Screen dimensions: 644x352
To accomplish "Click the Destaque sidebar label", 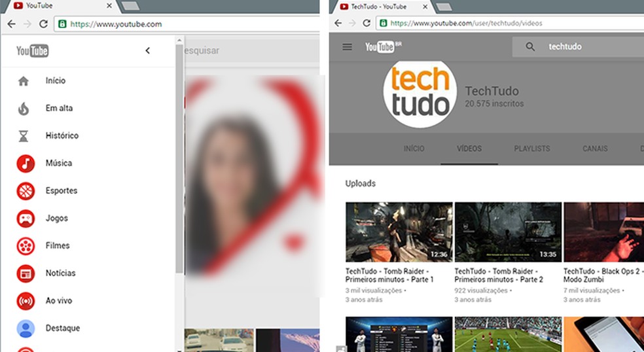I will click(63, 328).
